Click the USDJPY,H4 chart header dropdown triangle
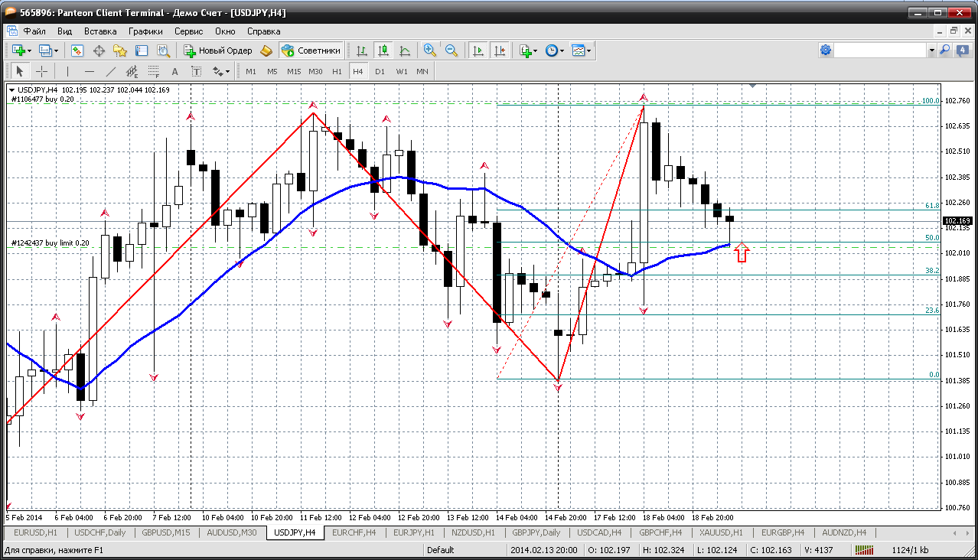Screen dimensions: 978x560 click(x=12, y=90)
